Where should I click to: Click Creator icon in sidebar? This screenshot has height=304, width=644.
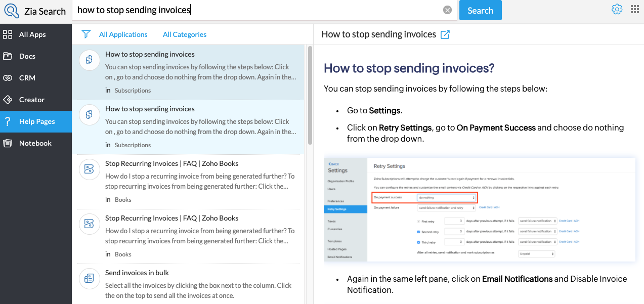click(8, 100)
